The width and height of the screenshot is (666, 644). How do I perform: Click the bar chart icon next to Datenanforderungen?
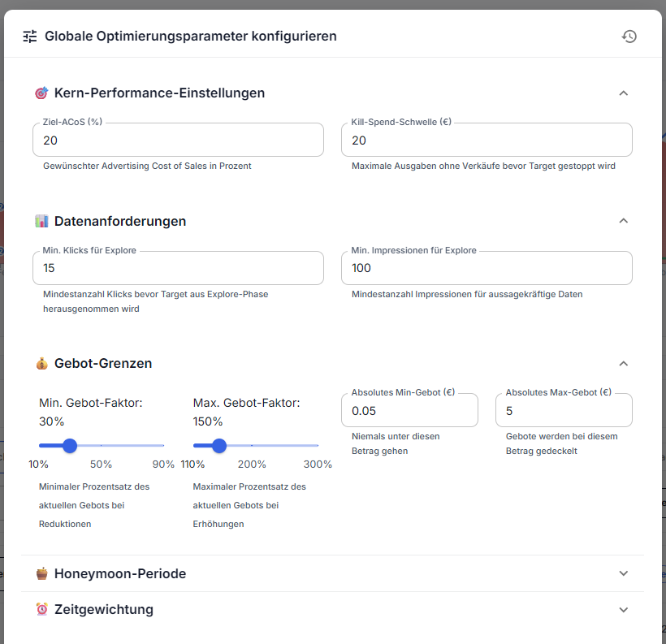point(41,220)
